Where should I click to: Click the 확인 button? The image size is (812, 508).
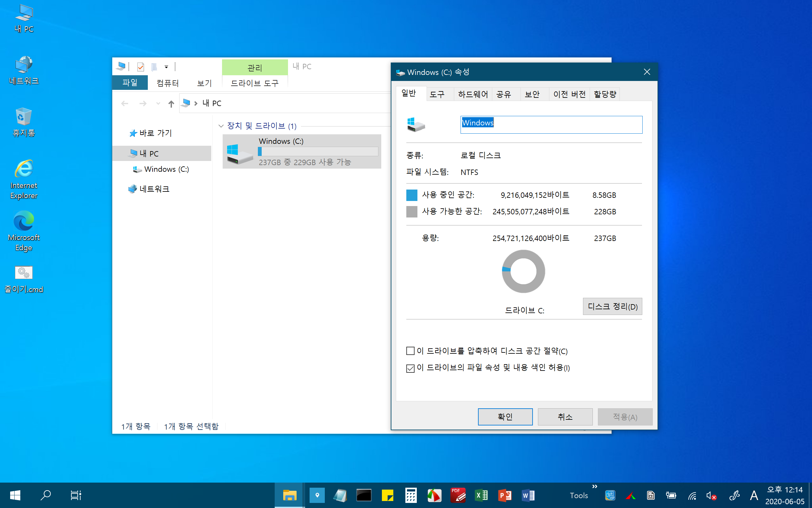505,417
